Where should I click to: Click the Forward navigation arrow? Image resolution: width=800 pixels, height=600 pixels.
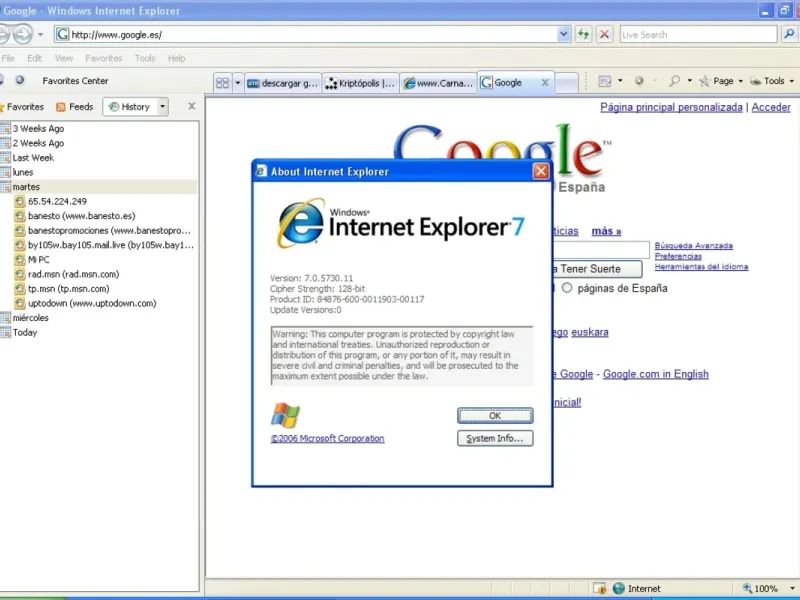[x=22, y=34]
